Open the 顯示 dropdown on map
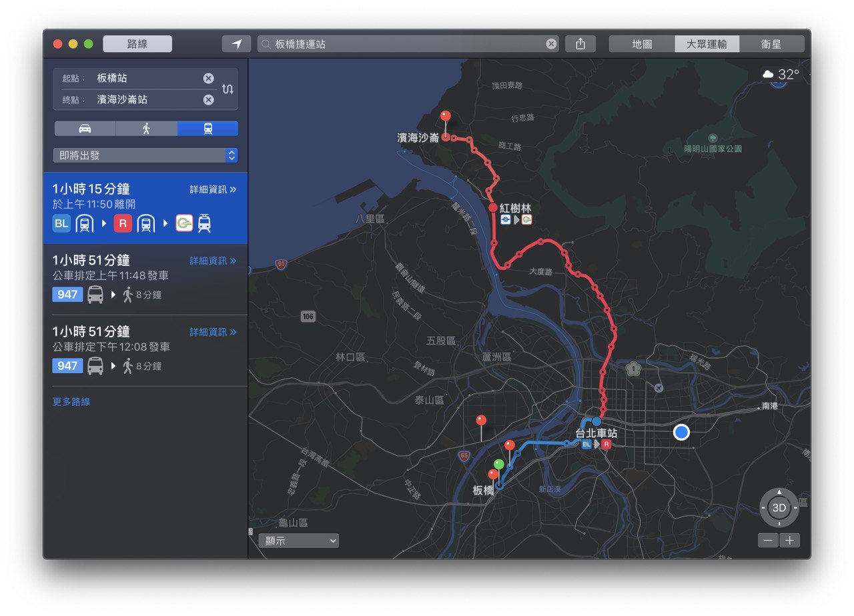Image resolution: width=854 pixels, height=616 pixels. click(x=298, y=541)
